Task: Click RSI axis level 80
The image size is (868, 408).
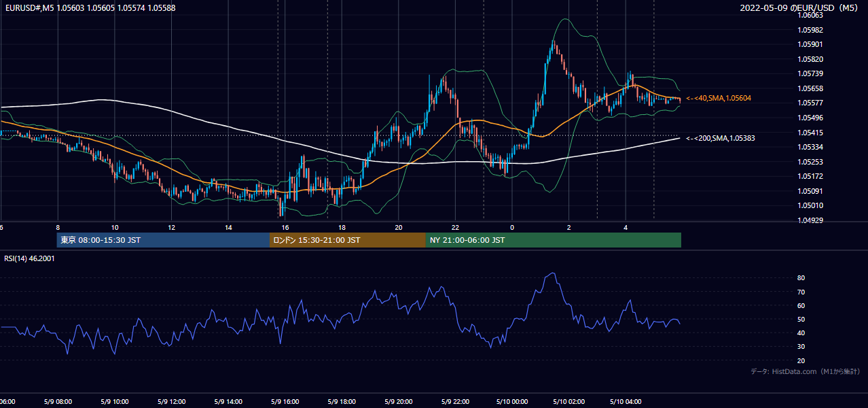Action: (x=801, y=278)
